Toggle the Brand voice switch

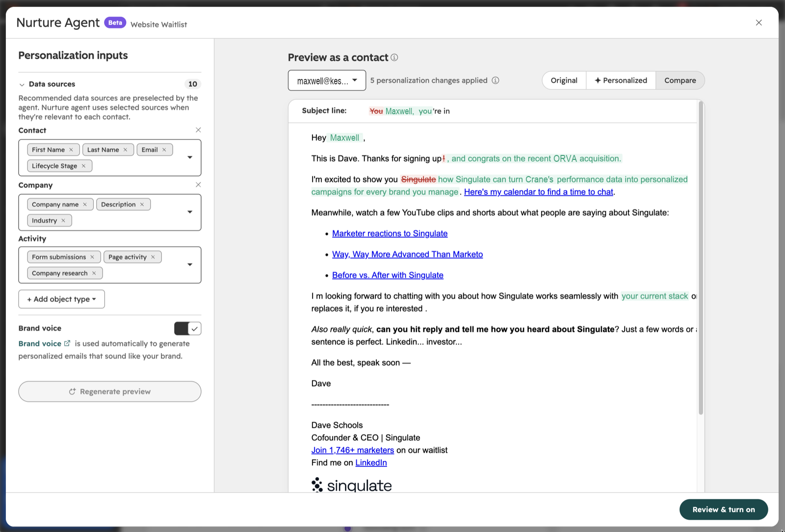pyautogui.click(x=187, y=329)
